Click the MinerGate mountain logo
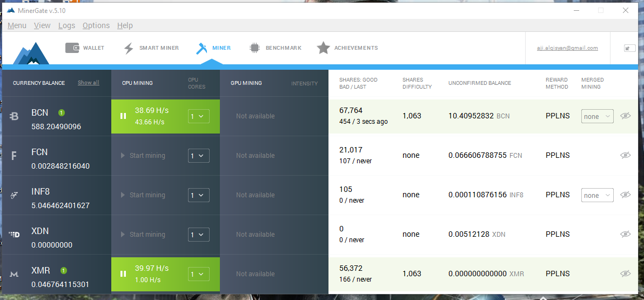Screen dimensions: 644x300 click(x=31, y=54)
